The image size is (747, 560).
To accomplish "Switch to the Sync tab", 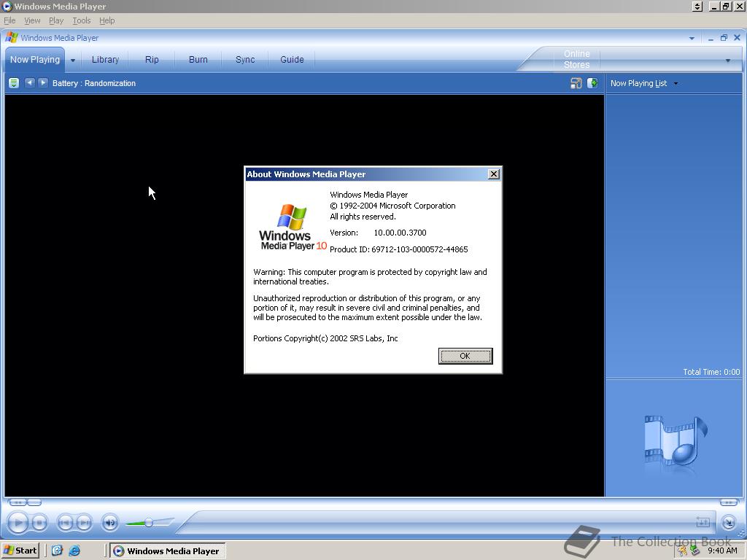I will (245, 60).
